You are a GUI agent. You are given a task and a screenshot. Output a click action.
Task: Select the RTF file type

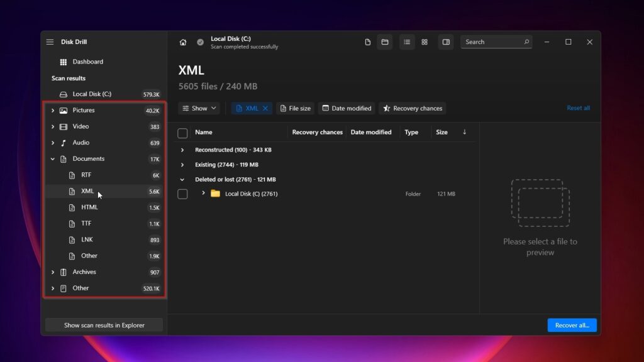tap(104, 175)
